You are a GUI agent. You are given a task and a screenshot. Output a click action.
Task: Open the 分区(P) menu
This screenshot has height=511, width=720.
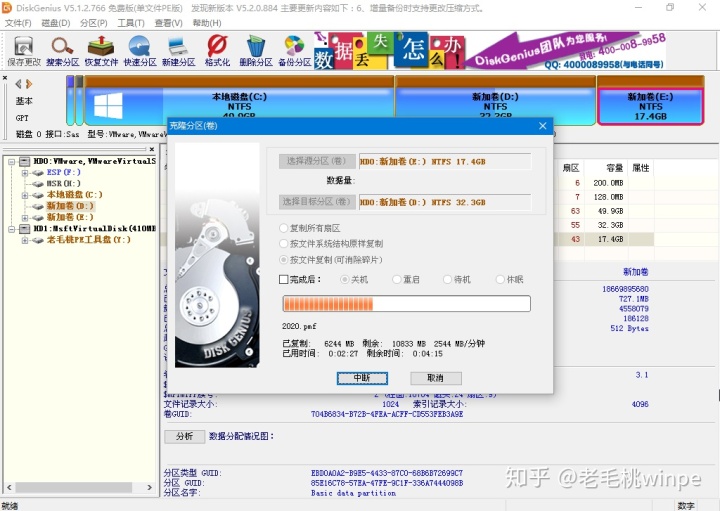point(93,23)
